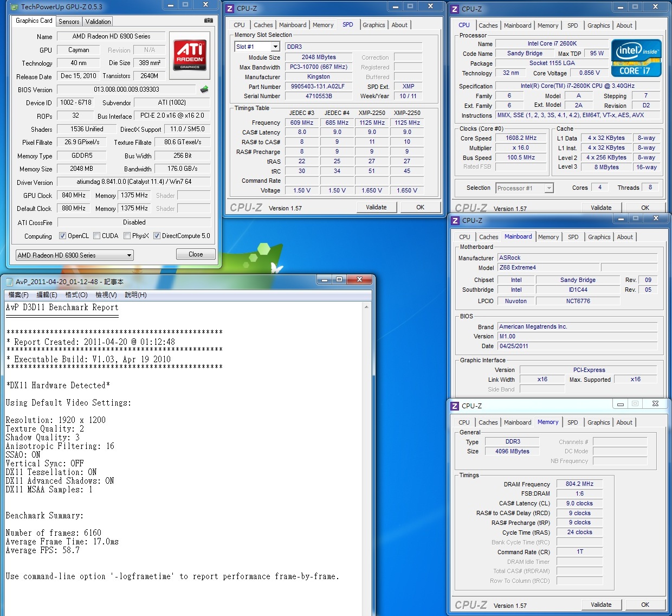The height and width of the screenshot is (616, 672).
Task: Click Close button in GPU-Z
Action: click(x=196, y=254)
